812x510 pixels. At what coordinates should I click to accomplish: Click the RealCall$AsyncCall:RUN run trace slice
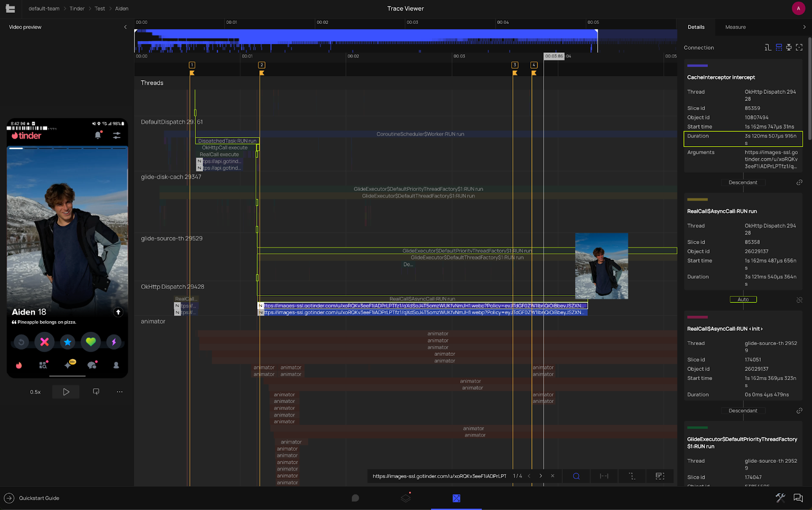coord(422,299)
